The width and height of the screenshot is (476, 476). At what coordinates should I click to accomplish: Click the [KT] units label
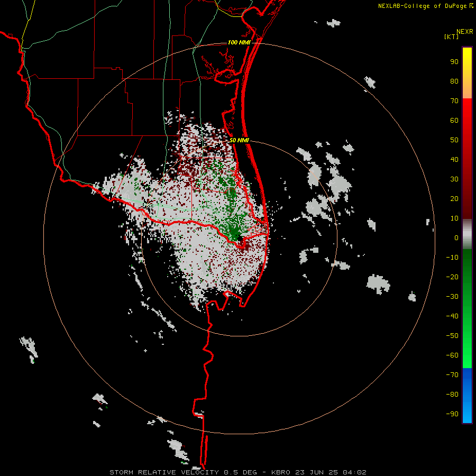pos(451,36)
